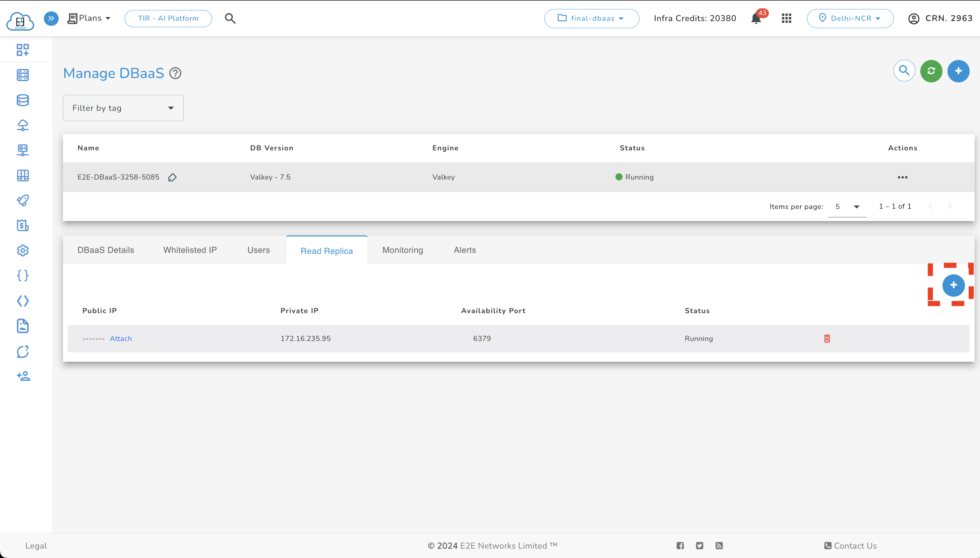This screenshot has width=980, height=558.
Task: Click the TIR AI Platform toggle button
Action: pos(168,18)
